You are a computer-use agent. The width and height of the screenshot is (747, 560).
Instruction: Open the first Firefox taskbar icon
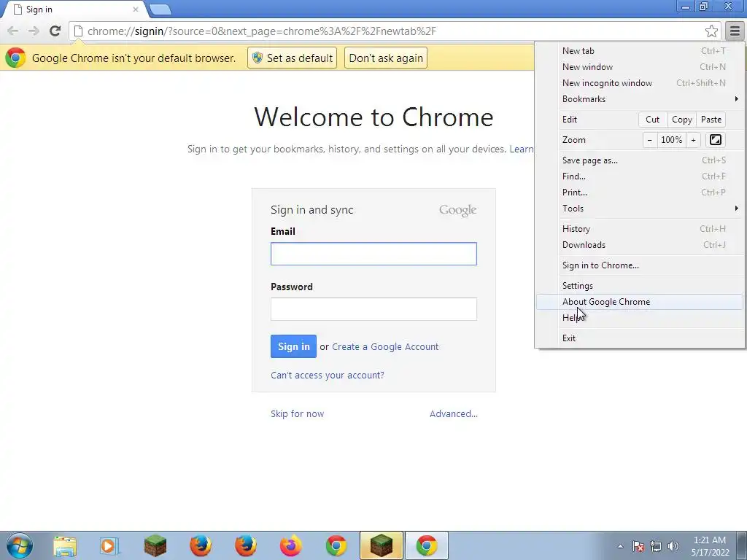(x=201, y=546)
